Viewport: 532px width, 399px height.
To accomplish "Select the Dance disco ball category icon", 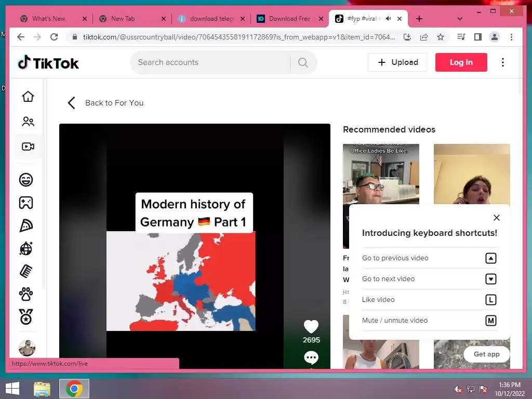I will tap(26, 249).
